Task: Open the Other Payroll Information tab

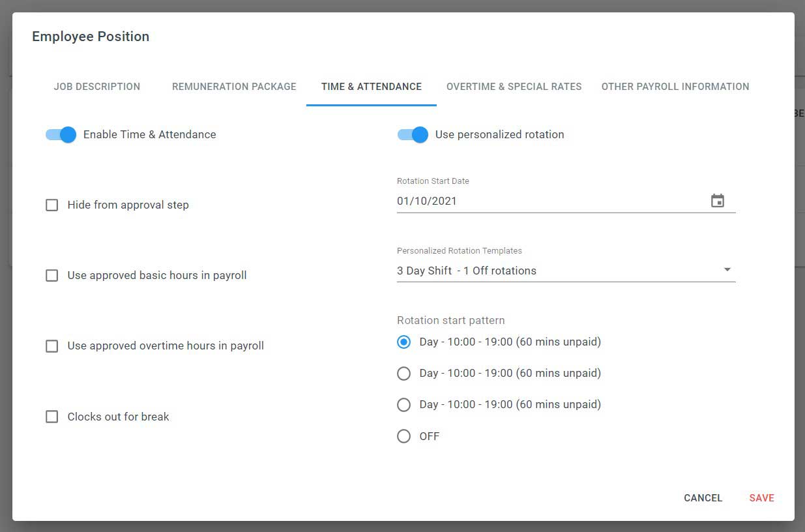Action: coord(675,87)
